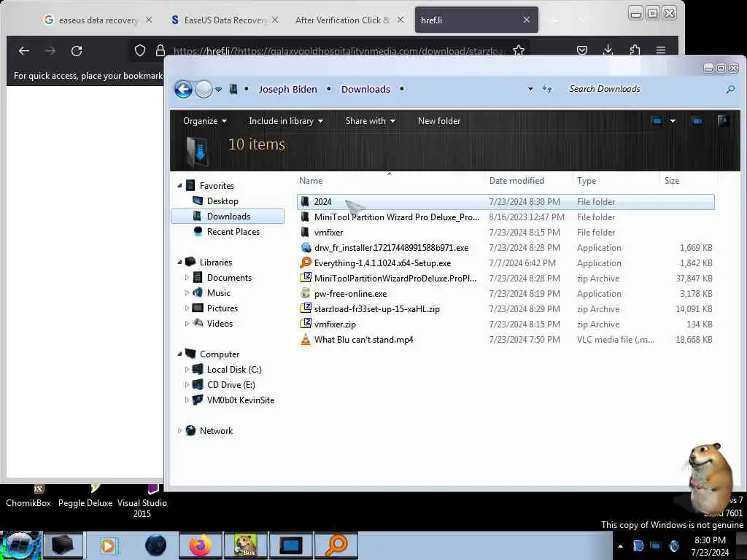Open Firefox downloads panel
This screenshot has height=560, width=747.
[608, 50]
